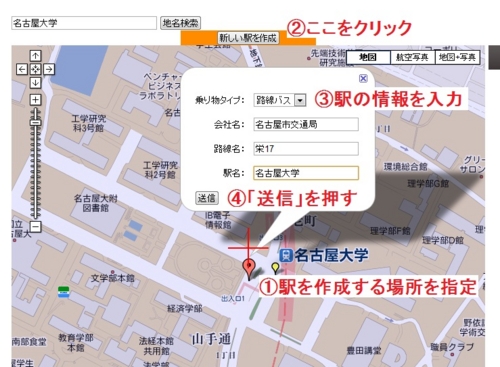Click the 文学部本館 map label
Image resolution: width=500 pixels, height=367 pixels.
(113, 278)
